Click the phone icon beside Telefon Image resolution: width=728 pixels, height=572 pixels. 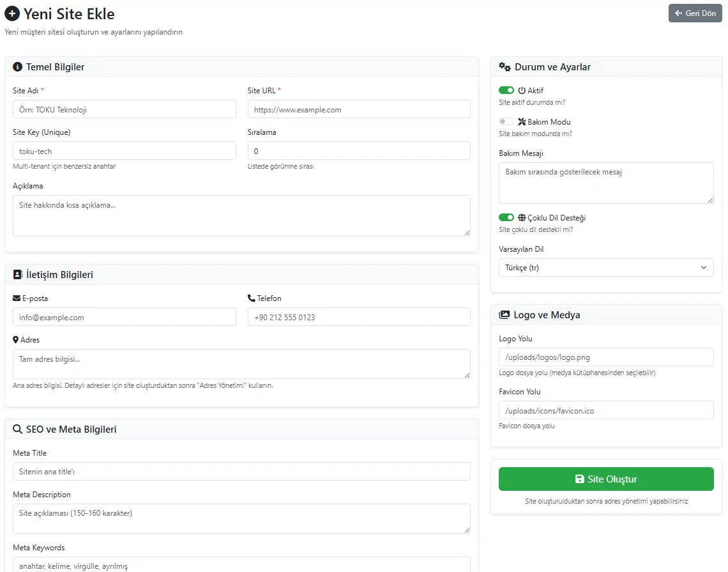pyautogui.click(x=252, y=298)
